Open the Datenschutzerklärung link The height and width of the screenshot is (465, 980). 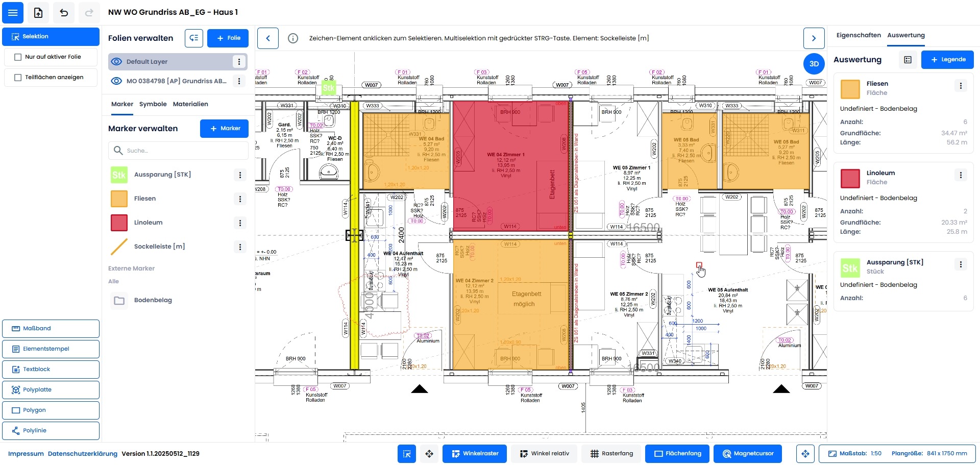coord(83,454)
